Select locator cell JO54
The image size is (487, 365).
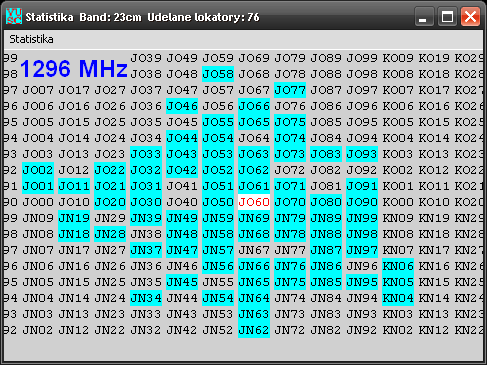pyautogui.click(x=218, y=138)
